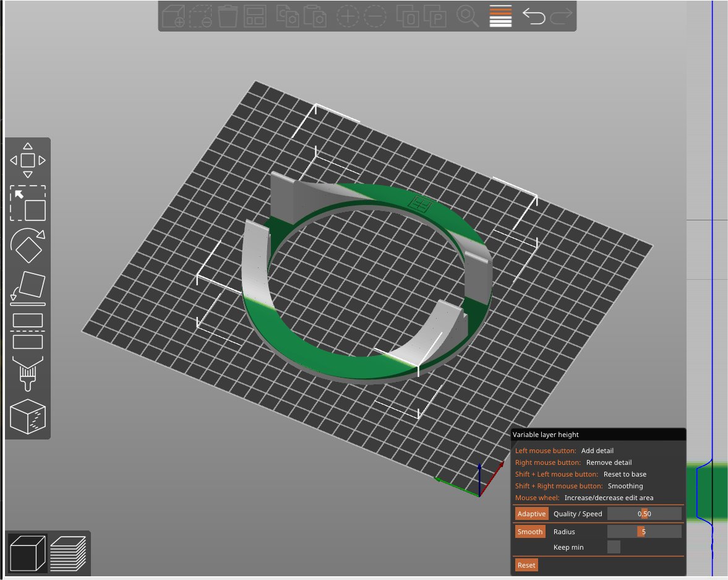Activate the Seam painting cube tool
Image resolution: width=728 pixels, height=580 pixels.
(x=28, y=416)
